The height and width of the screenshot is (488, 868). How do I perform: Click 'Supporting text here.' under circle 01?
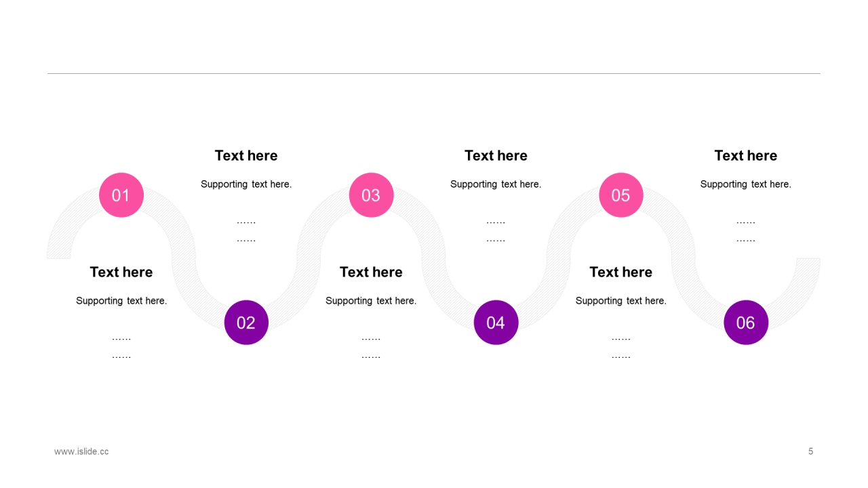click(121, 301)
